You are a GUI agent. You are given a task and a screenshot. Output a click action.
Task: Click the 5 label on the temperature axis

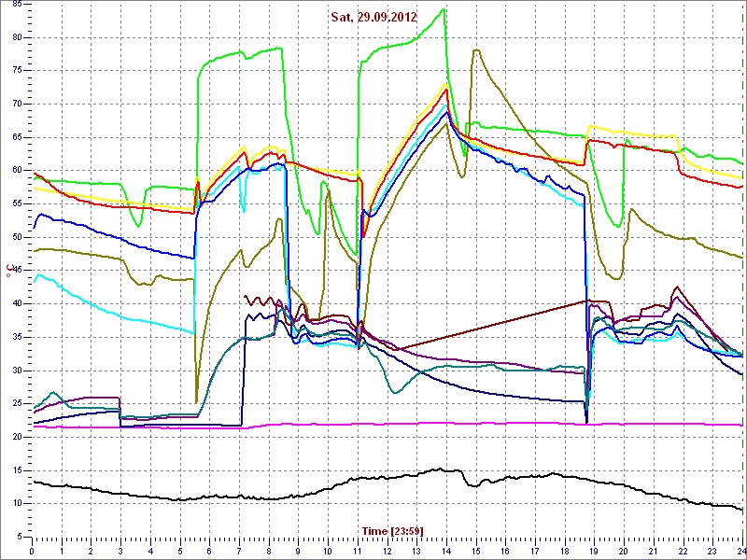tap(19, 537)
